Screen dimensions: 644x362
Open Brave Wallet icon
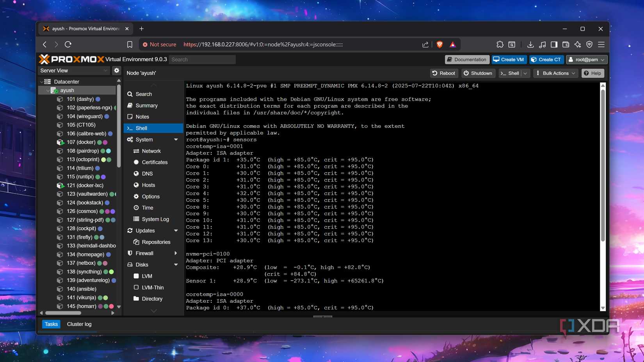tap(566, 44)
